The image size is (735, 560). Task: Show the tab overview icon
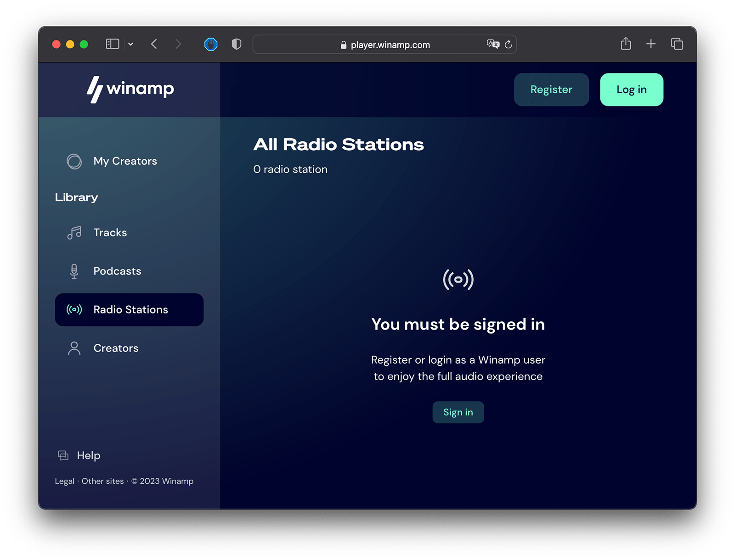click(x=677, y=44)
